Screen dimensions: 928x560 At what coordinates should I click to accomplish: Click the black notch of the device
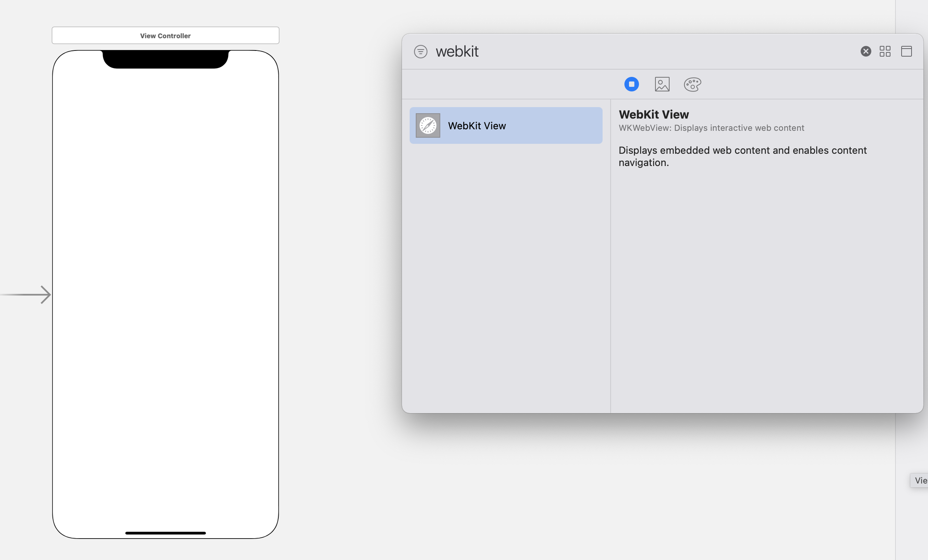[165, 59]
